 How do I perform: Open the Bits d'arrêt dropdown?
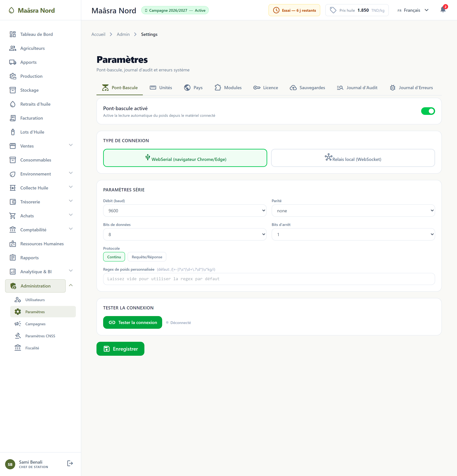(353, 234)
